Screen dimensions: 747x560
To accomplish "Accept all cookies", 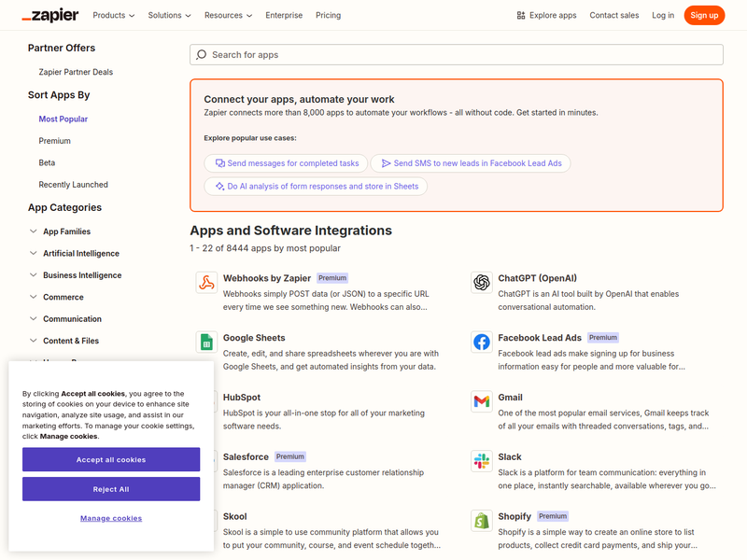I will (111, 459).
